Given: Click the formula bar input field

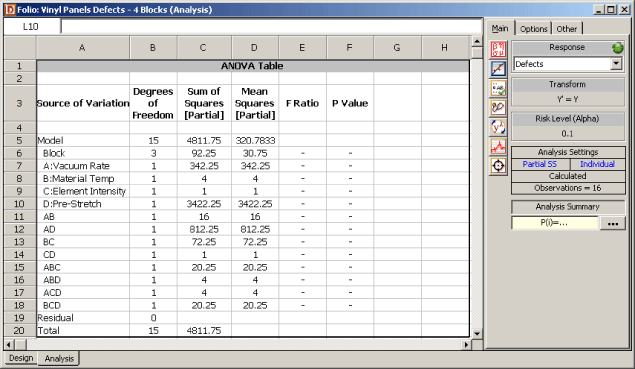Looking at the screenshot, I should click(x=271, y=27).
